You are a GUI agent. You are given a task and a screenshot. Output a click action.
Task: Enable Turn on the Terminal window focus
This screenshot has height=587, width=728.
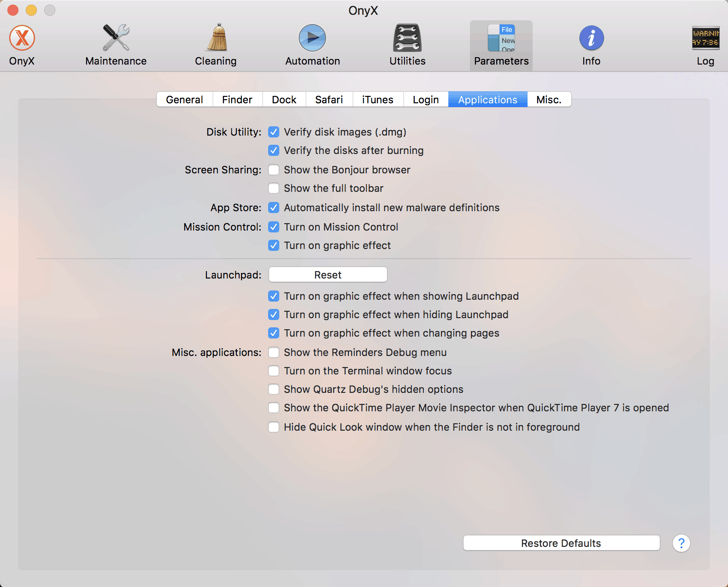(x=274, y=371)
